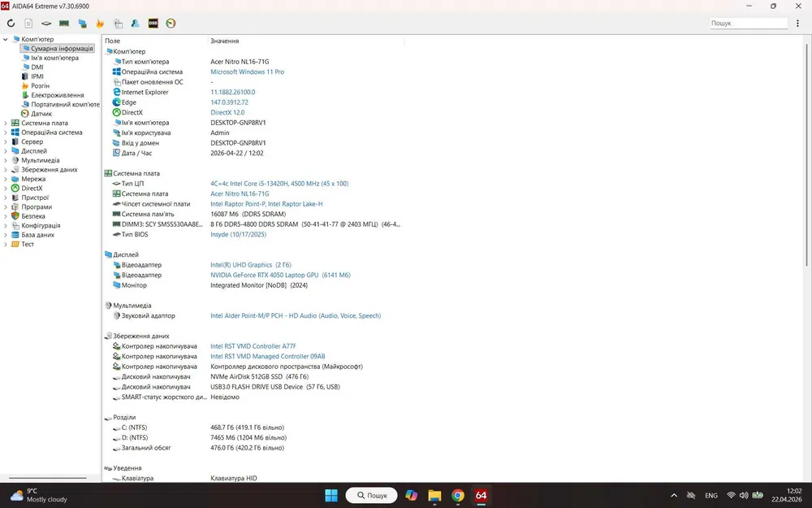This screenshot has height=508, width=812.
Task: Click the volume speaker tray icon
Action: point(744,496)
